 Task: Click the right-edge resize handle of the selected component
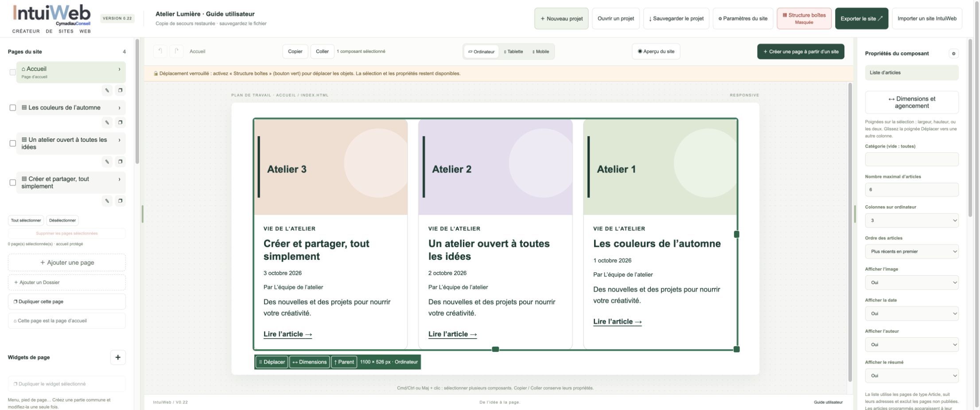pos(737,234)
